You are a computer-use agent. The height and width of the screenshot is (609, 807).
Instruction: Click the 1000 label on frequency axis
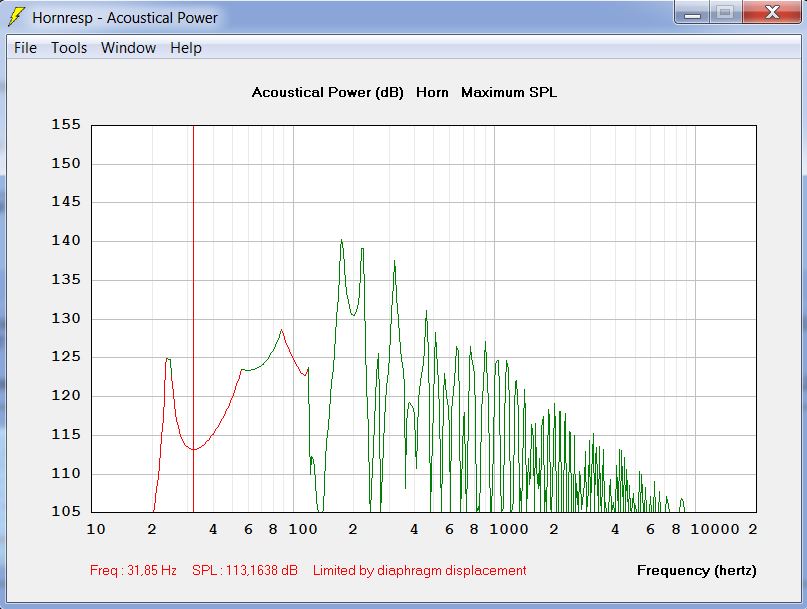pyautogui.click(x=508, y=529)
